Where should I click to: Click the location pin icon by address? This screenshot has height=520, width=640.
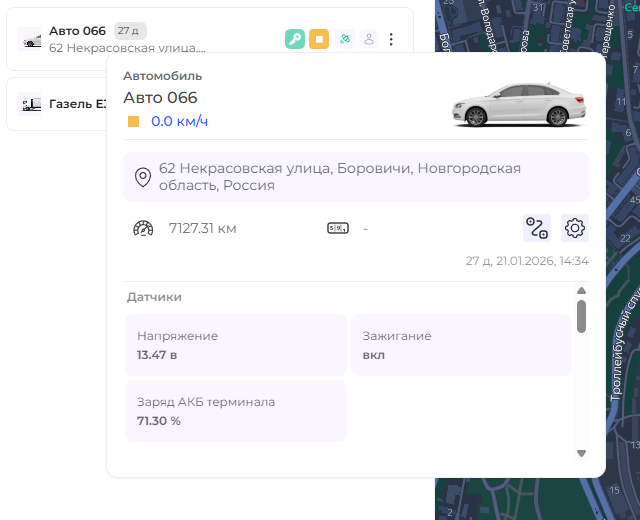click(143, 177)
